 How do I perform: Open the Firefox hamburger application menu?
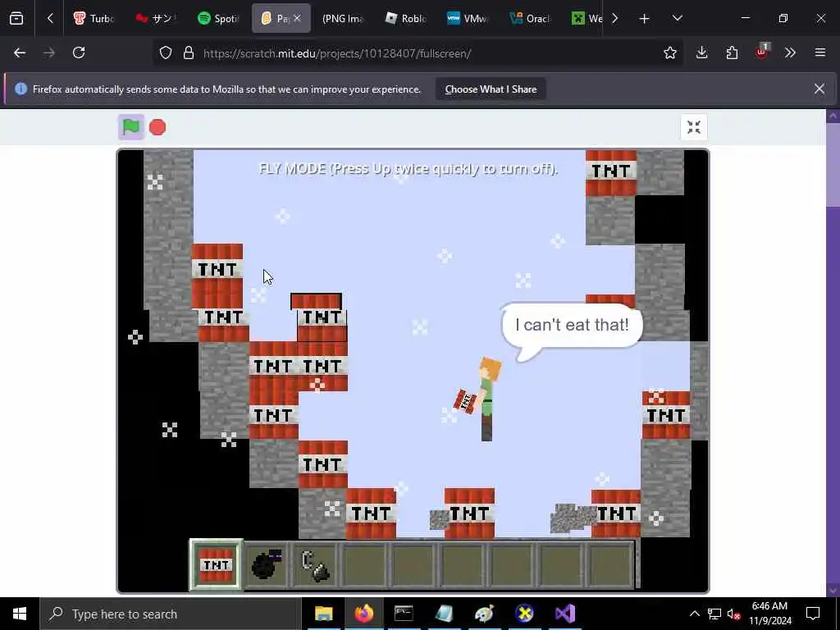coord(820,52)
